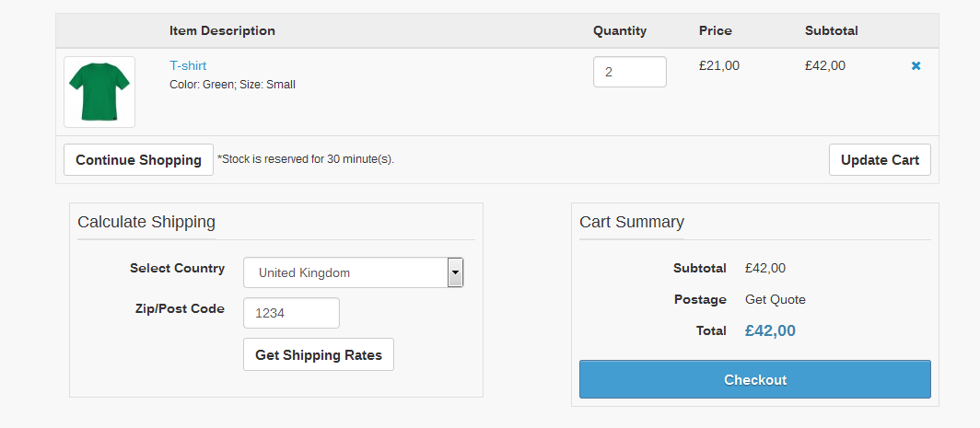Open the T-shirt product link
980x428 pixels.
point(188,65)
